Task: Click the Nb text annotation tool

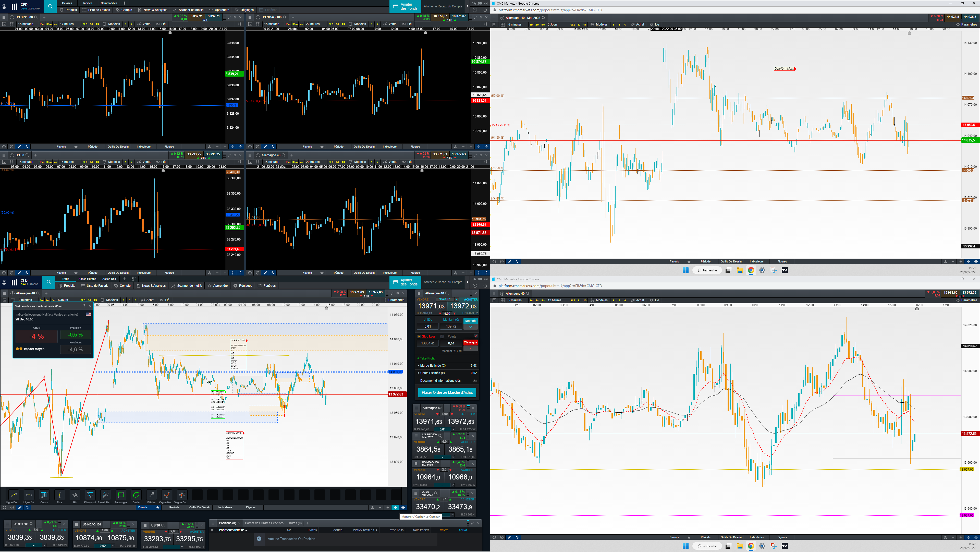Action: point(75,495)
